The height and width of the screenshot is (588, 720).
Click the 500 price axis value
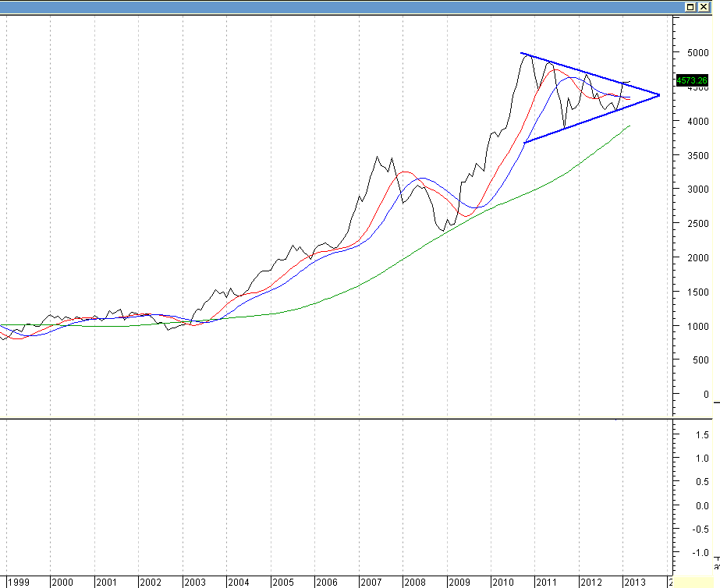(700, 360)
